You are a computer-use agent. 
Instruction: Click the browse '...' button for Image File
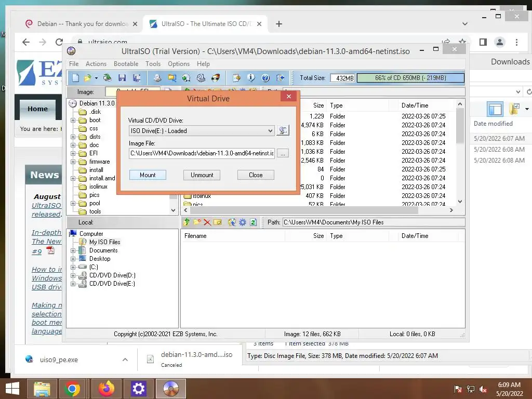click(x=283, y=153)
